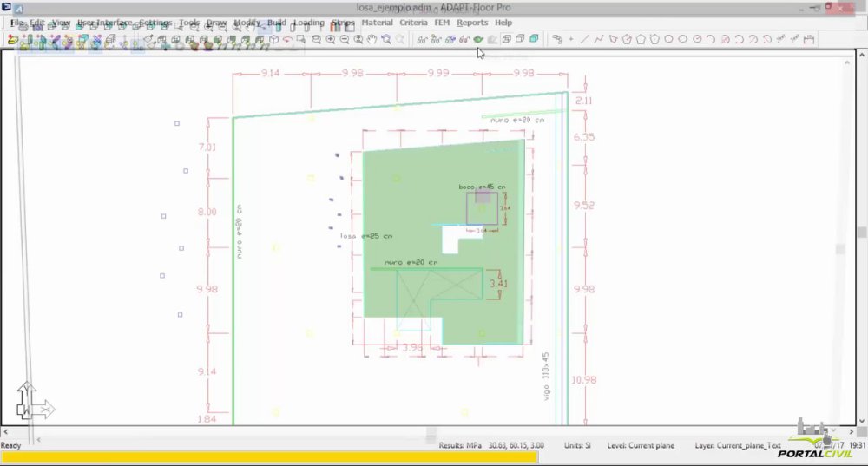Click the castle-shaped icon at toolbar end

(x=809, y=39)
